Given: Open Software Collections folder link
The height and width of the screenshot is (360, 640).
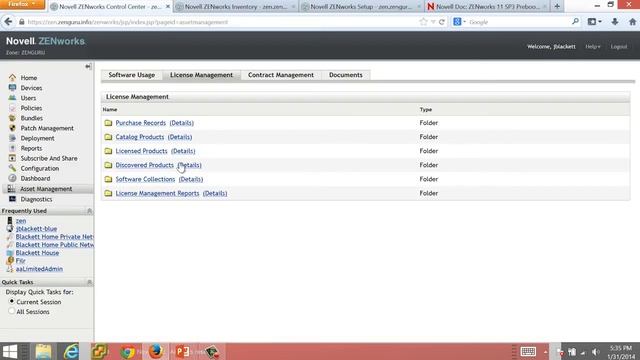Looking at the screenshot, I should (x=145, y=179).
